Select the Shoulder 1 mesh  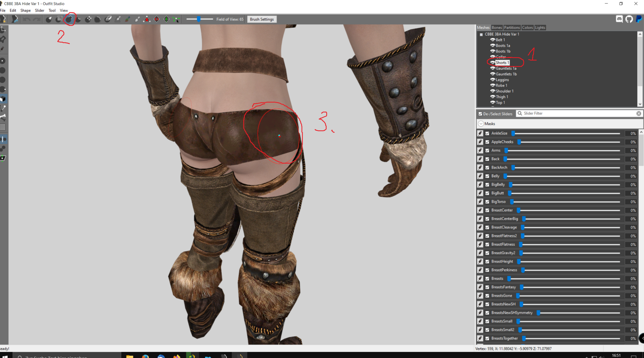[x=504, y=91]
